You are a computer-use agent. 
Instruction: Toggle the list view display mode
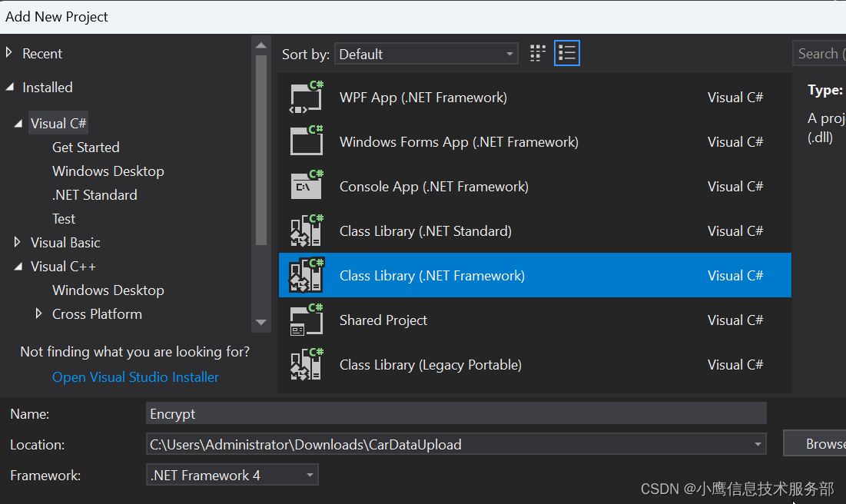coord(566,52)
